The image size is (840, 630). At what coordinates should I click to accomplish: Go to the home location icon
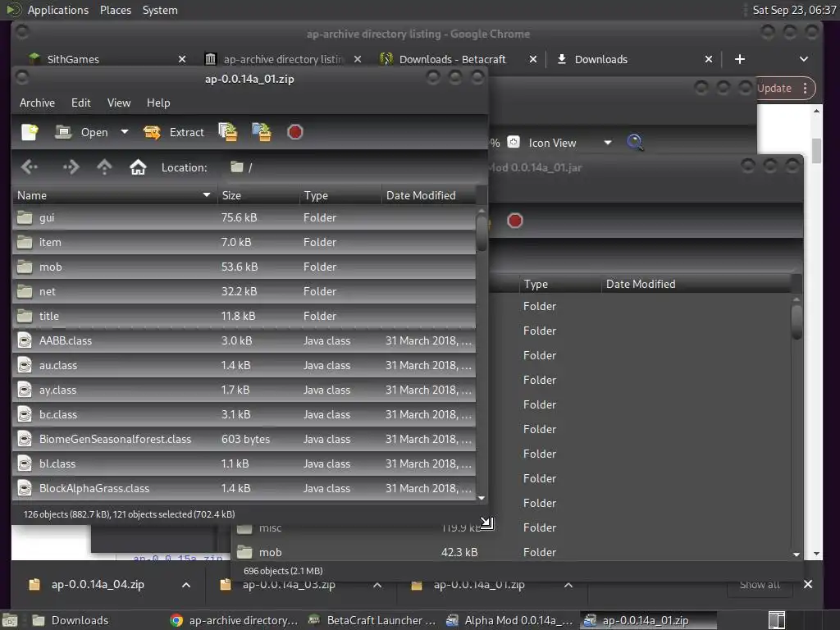tap(138, 167)
